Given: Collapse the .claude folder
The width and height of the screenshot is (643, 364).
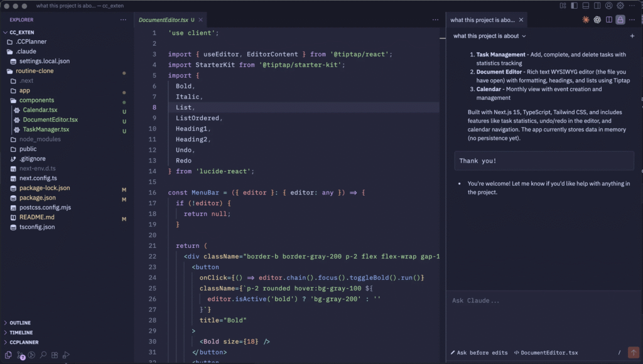Looking at the screenshot, I should pos(26,51).
